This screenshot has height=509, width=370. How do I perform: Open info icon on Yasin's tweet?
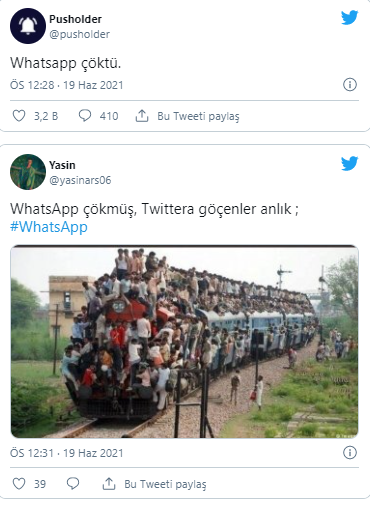350,453
